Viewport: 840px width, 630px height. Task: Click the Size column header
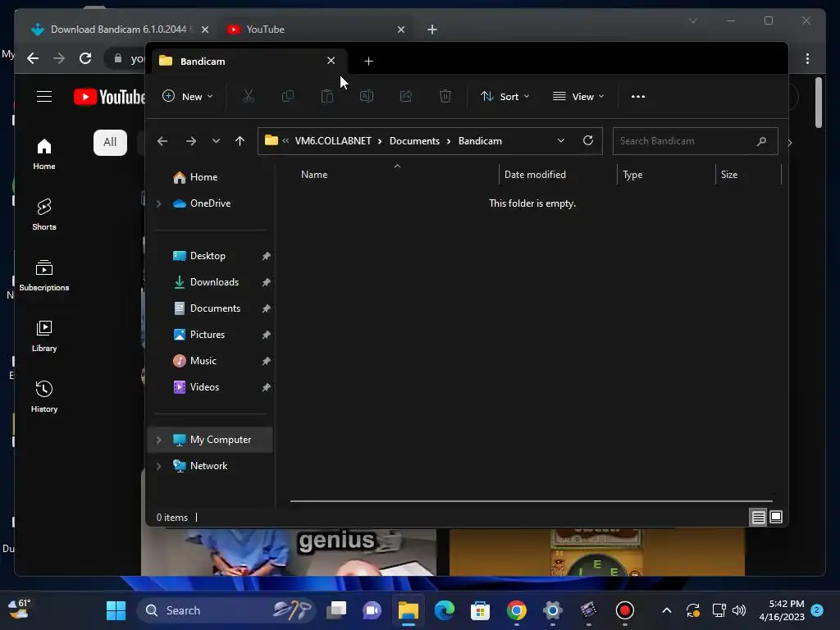tap(748, 175)
